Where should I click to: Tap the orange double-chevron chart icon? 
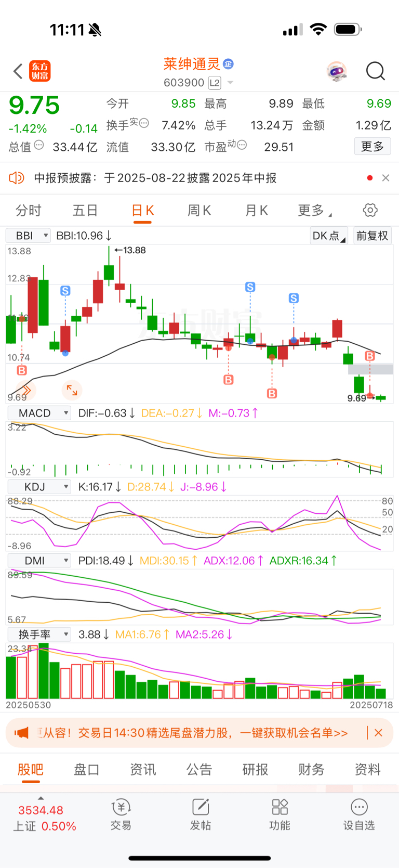25,390
